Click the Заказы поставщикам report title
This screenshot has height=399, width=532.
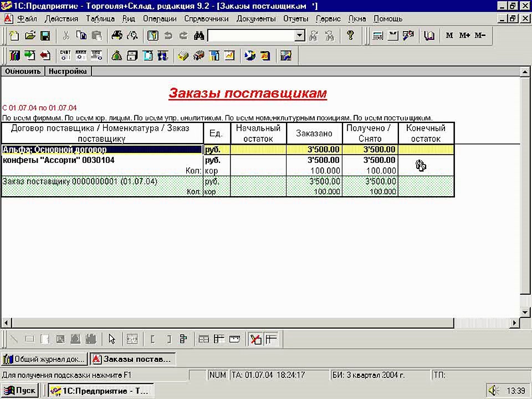[248, 93]
